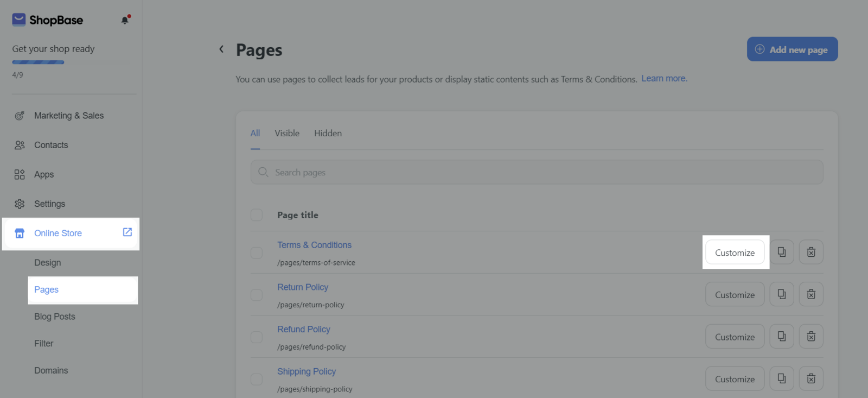
Task: Click the /pages/terms-of-service path
Action: pyautogui.click(x=316, y=263)
